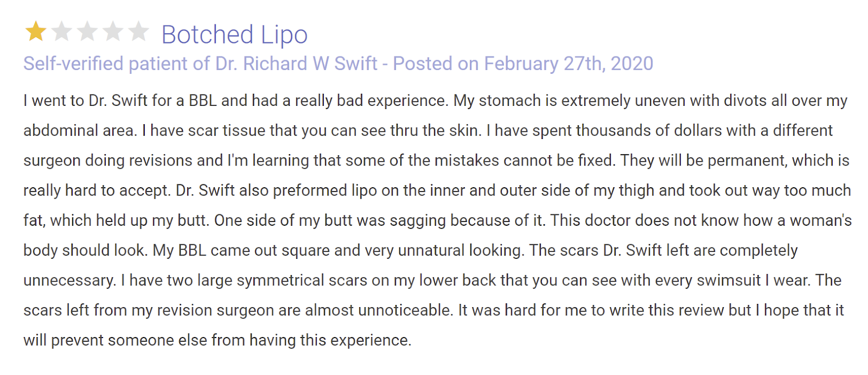Click the line beginning 'fat, which held up'
Viewport: 868px width, 375px height.
(x=437, y=220)
